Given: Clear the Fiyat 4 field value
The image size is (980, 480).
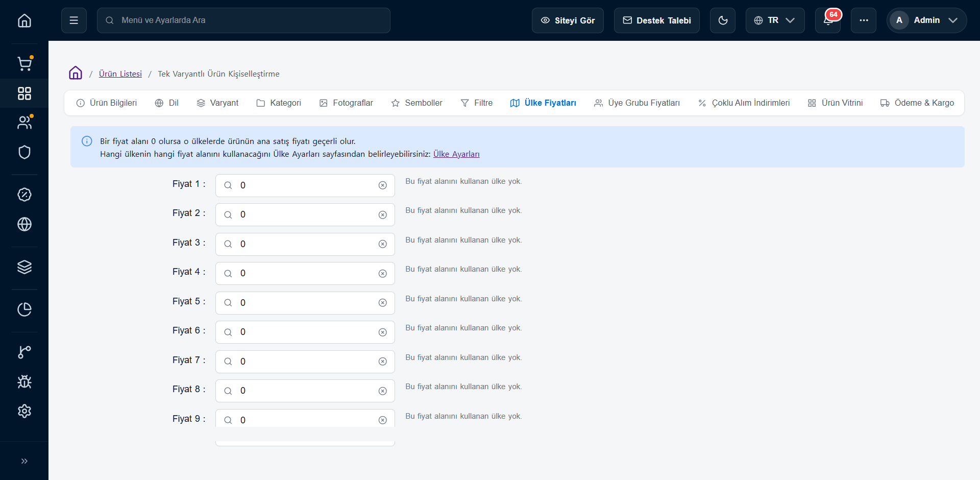Looking at the screenshot, I should point(383,274).
